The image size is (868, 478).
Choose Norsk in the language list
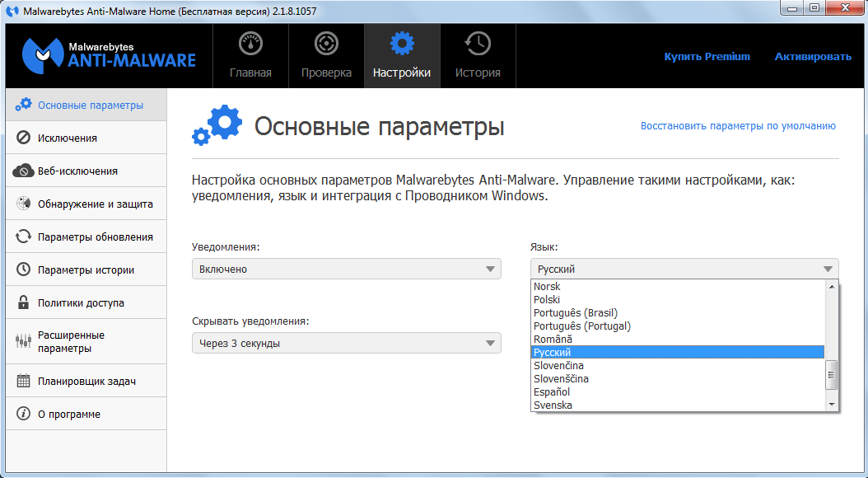677,286
